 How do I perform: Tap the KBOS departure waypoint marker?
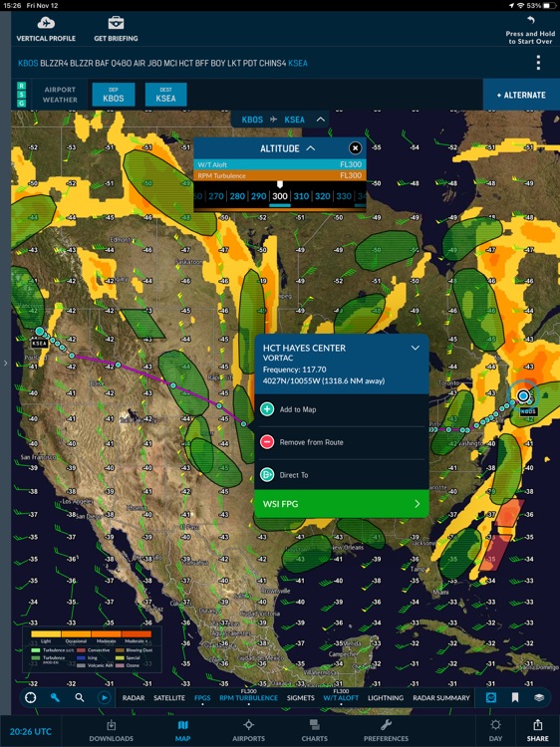(523, 395)
